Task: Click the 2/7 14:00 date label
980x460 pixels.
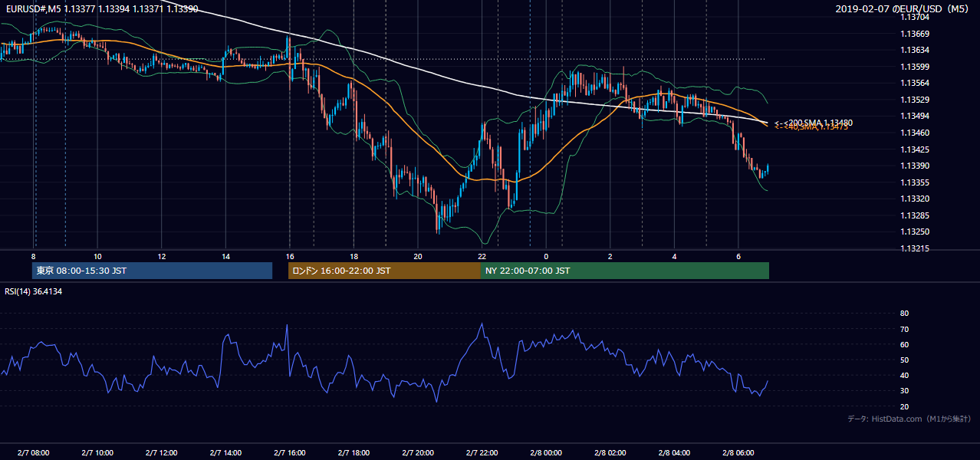Action: [225, 453]
